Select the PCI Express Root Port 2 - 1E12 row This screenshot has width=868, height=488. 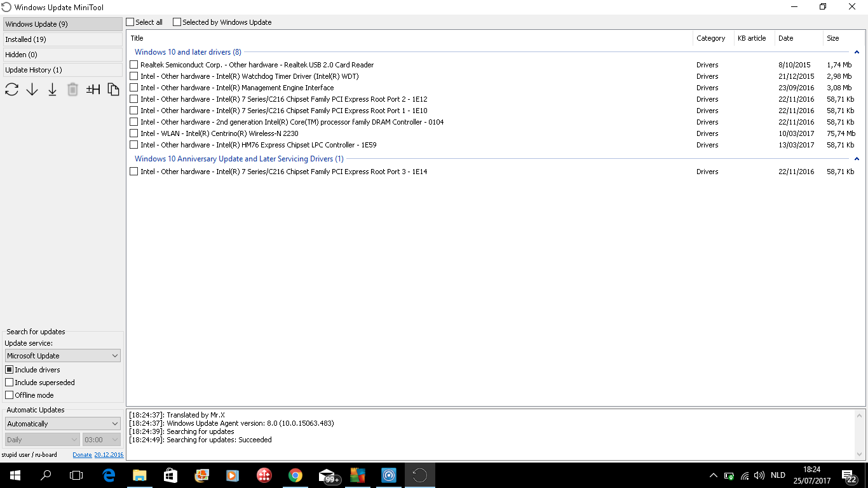coord(495,99)
